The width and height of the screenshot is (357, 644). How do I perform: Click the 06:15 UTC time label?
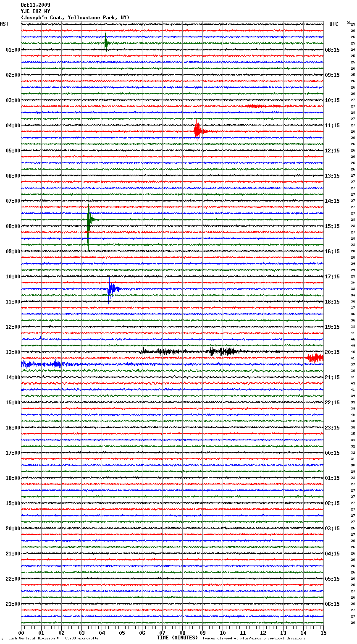point(332,604)
